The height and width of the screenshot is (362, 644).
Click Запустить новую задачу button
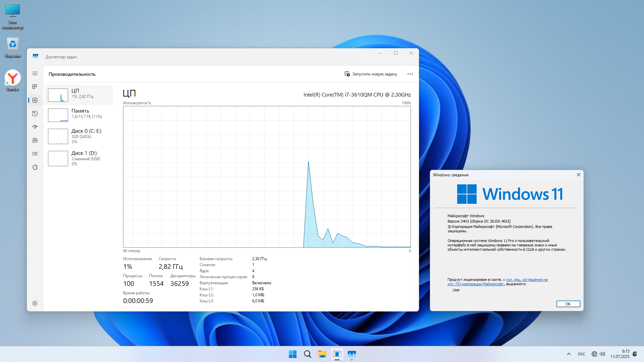371,74
